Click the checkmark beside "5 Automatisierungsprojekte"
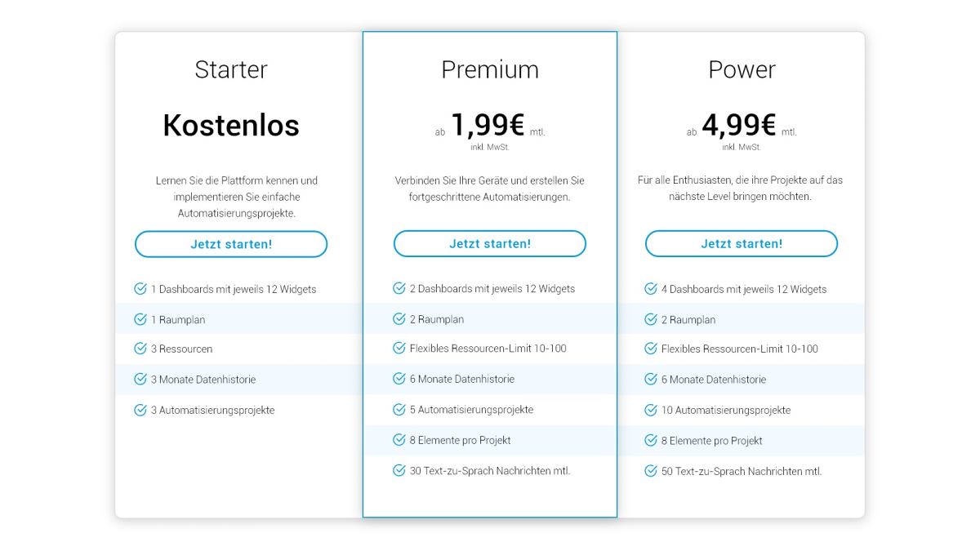Image resolution: width=980 pixels, height=551 pixels. coord(398,409)
